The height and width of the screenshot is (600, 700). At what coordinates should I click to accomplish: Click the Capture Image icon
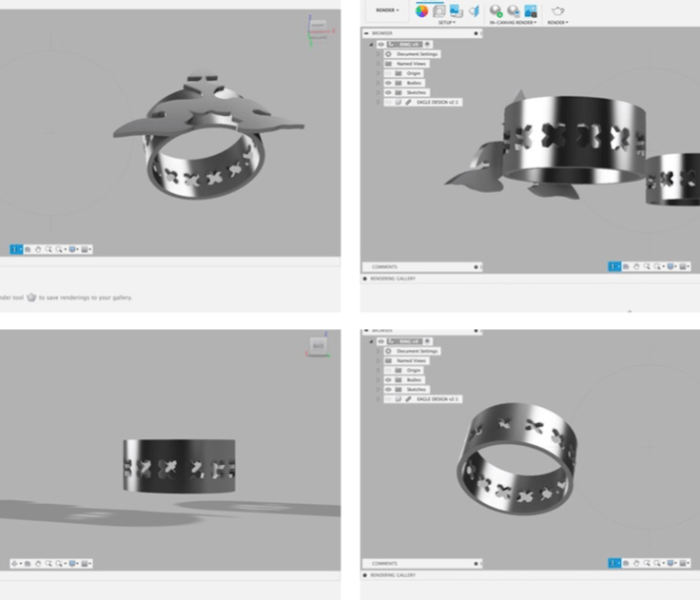pos(530,11)
